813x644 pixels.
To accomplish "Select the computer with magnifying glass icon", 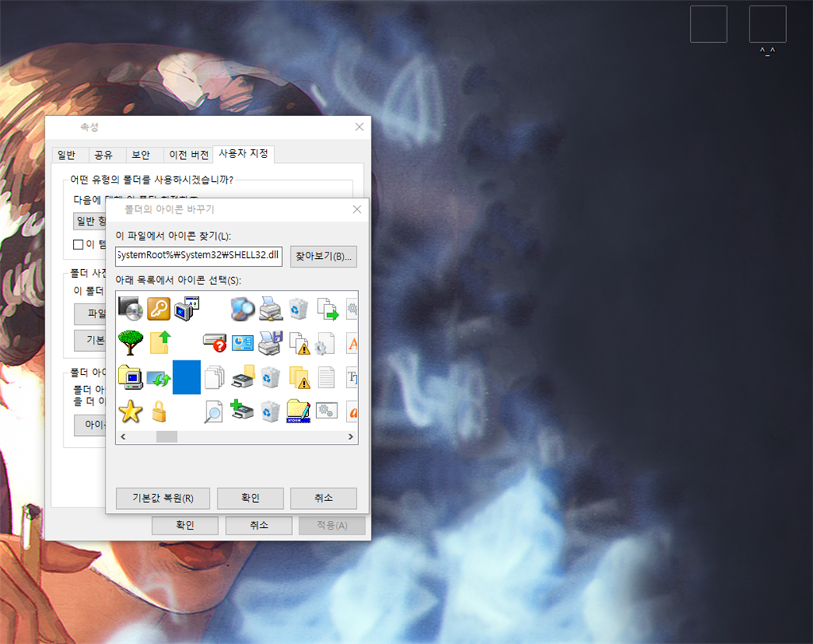I will pos(242,309).
